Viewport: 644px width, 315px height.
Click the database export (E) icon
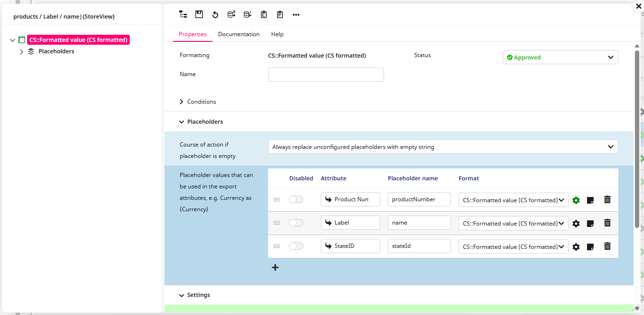tap(231, 14)
